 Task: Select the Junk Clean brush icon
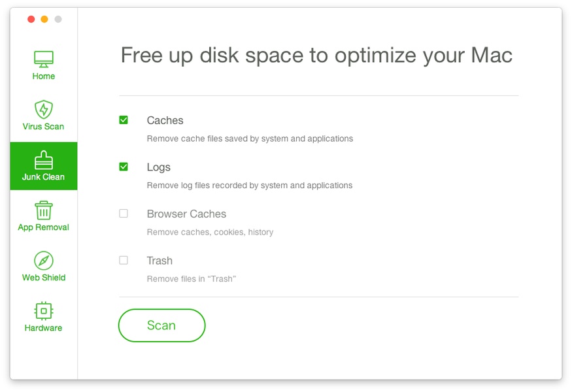pos(44,159)
